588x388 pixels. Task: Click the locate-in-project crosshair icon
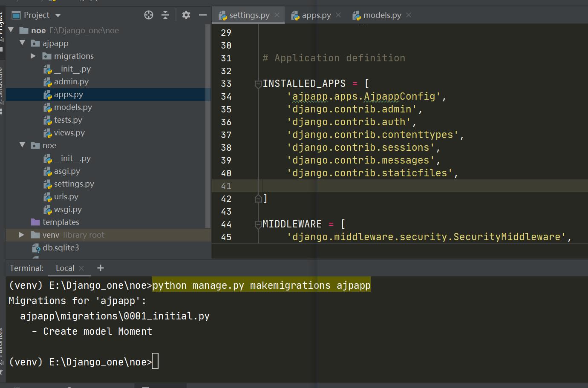[x=149, y=15]
